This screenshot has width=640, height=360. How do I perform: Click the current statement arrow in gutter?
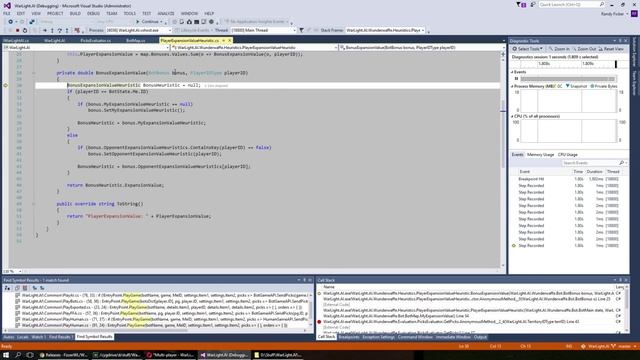pyautogui.click(x=6, y=85)
